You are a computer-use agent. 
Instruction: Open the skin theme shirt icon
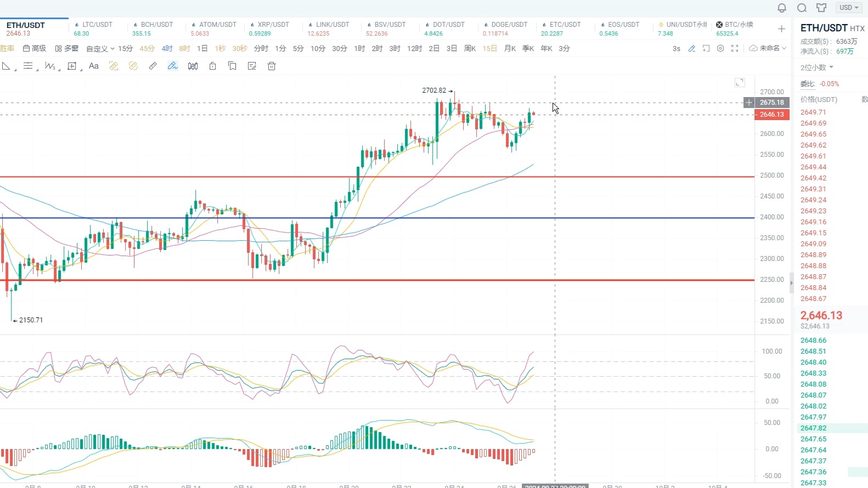click(821, 8)
